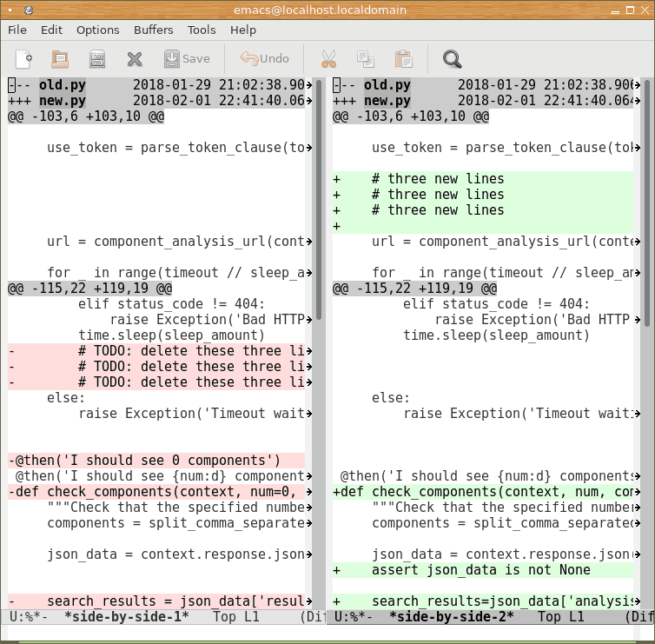Click the *side-by-side-2* buffer name in the mode line

(451, 616)
